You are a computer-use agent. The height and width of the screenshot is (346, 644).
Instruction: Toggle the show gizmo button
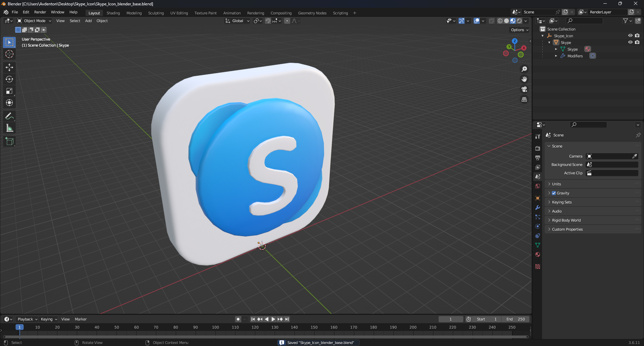(x=462, y=21)
